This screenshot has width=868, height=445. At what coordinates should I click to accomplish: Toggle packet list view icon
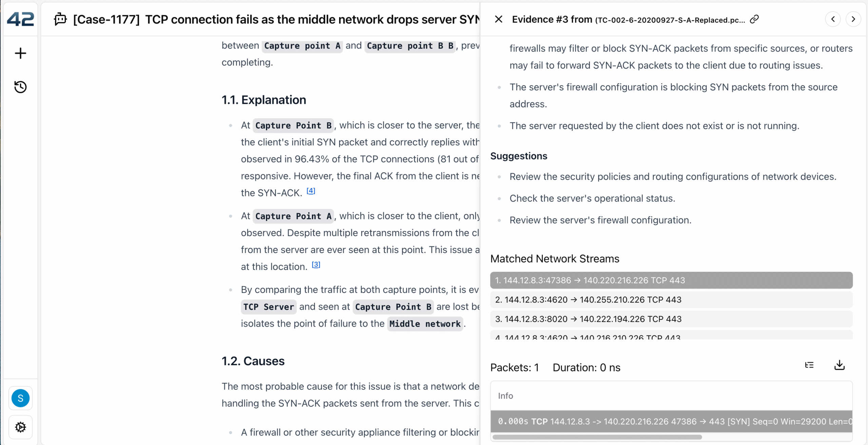point(809,365)
